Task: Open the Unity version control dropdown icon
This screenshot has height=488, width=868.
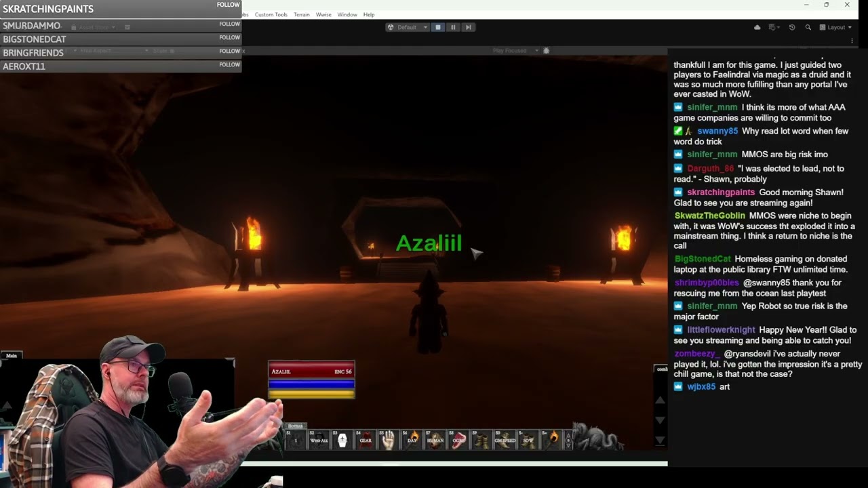Action: pos(774,27)
